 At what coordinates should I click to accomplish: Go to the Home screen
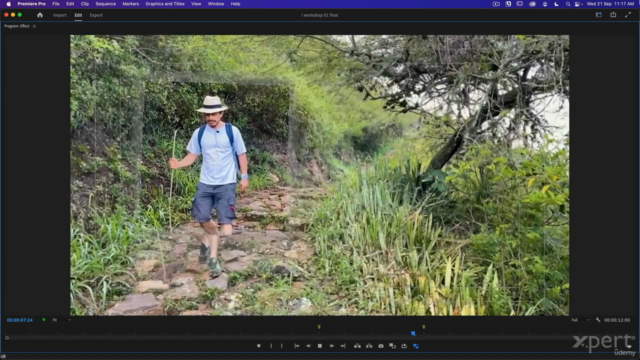point(40,15)
